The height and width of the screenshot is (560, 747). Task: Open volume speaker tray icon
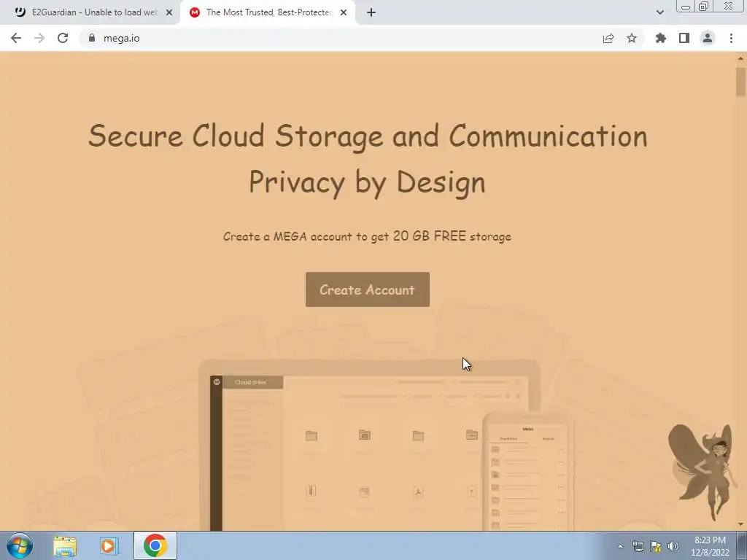pos(673,546)
